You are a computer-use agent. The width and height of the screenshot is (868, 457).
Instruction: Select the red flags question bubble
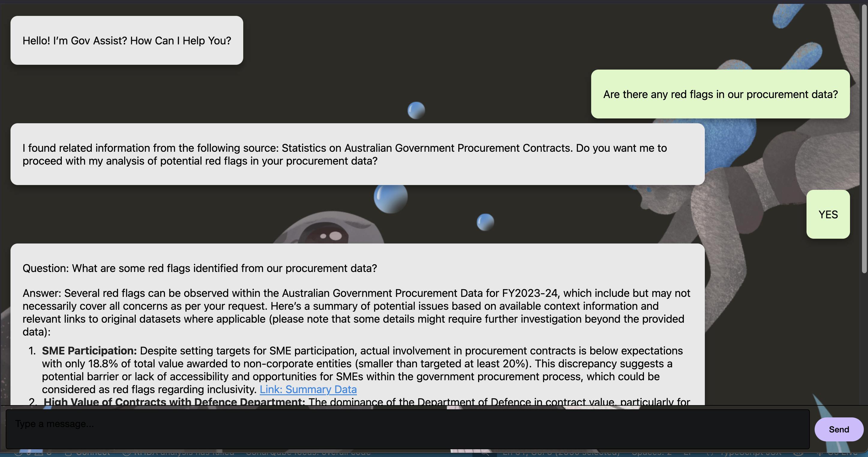[x=720, y=94]
